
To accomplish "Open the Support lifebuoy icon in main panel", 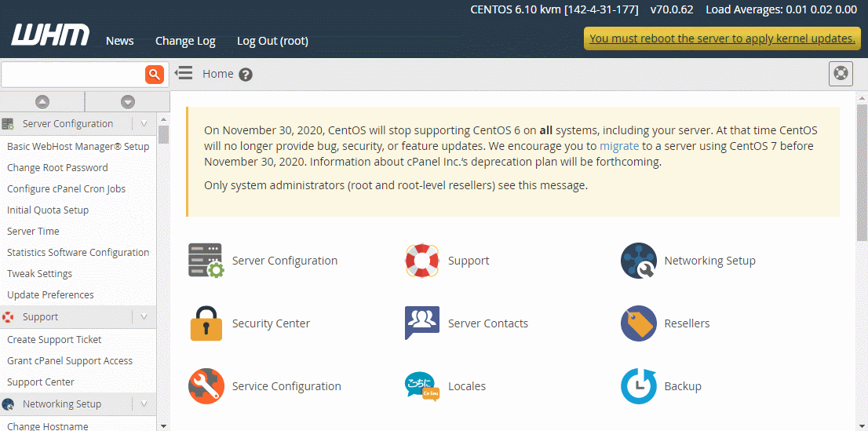I will [x=422, y=261].
